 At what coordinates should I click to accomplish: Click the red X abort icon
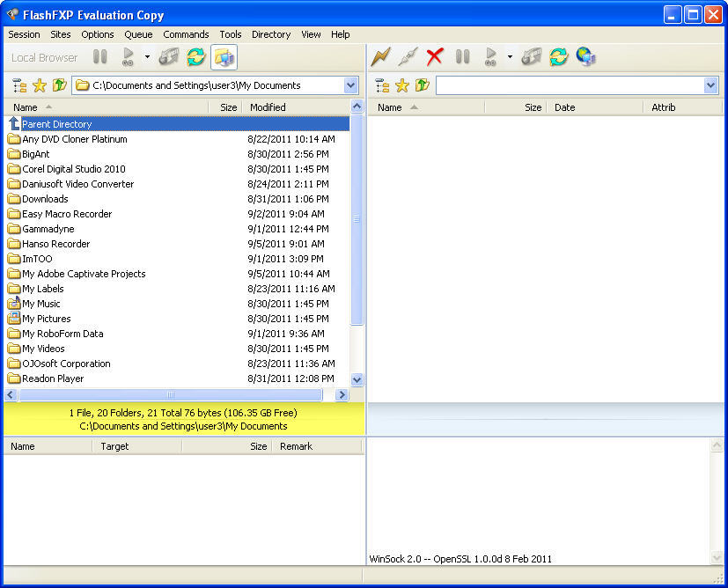(435, 57)
